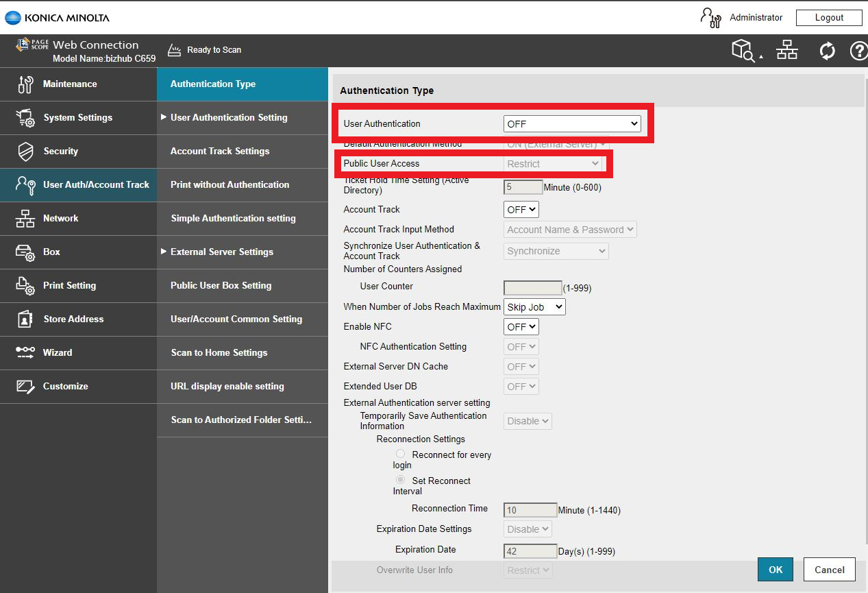Open the Box settings section
The height and width of the screenshot is (593, 868).
(51, 252)
